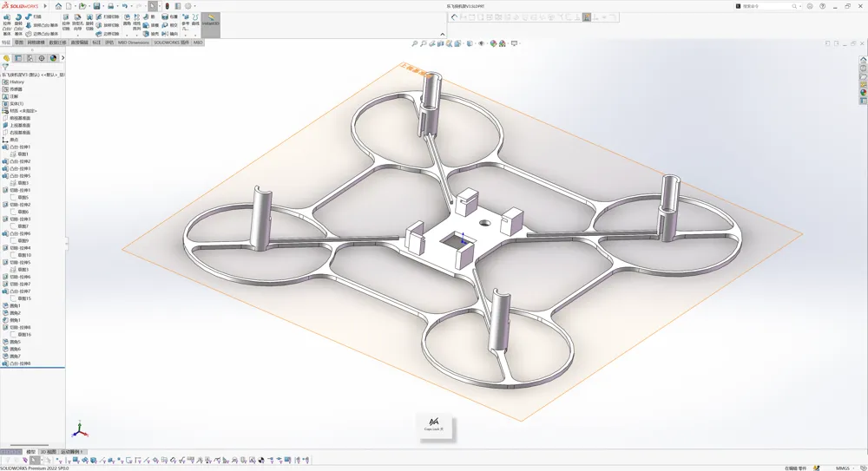Open a file with folder icon
The width and height of the screenshot is (868, 471).
point(82,6)
